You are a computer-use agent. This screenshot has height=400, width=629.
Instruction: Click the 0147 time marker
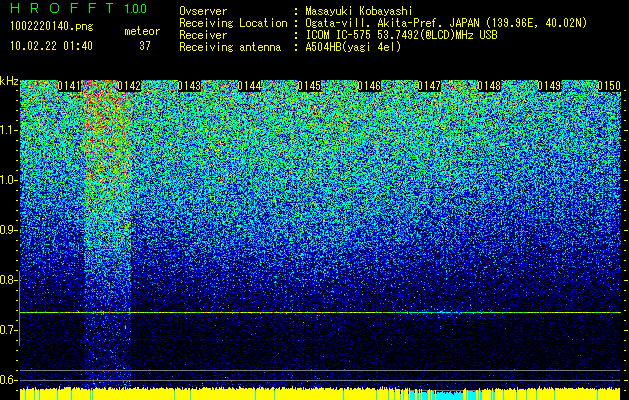429,86
